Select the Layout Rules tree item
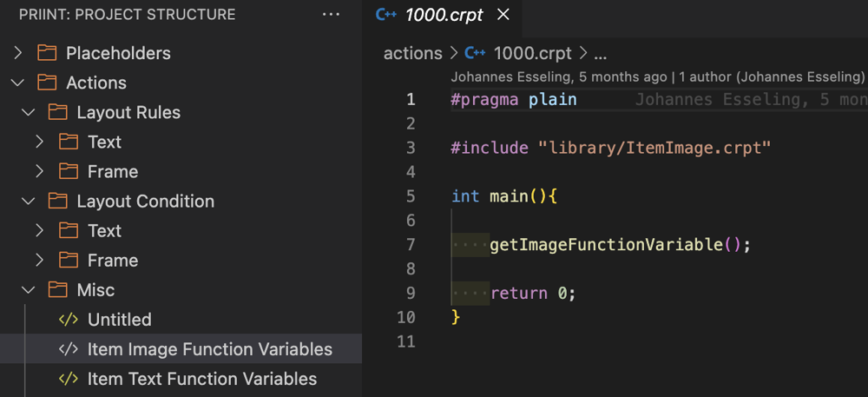This screenshot has height=397, width=868. pos(181,112)
